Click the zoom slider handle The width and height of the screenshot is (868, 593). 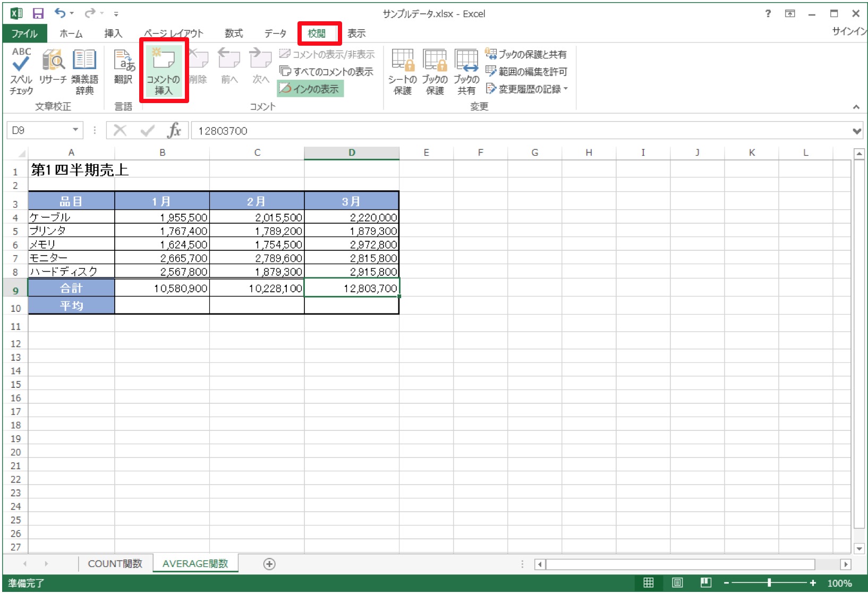[x=769, y=583]
